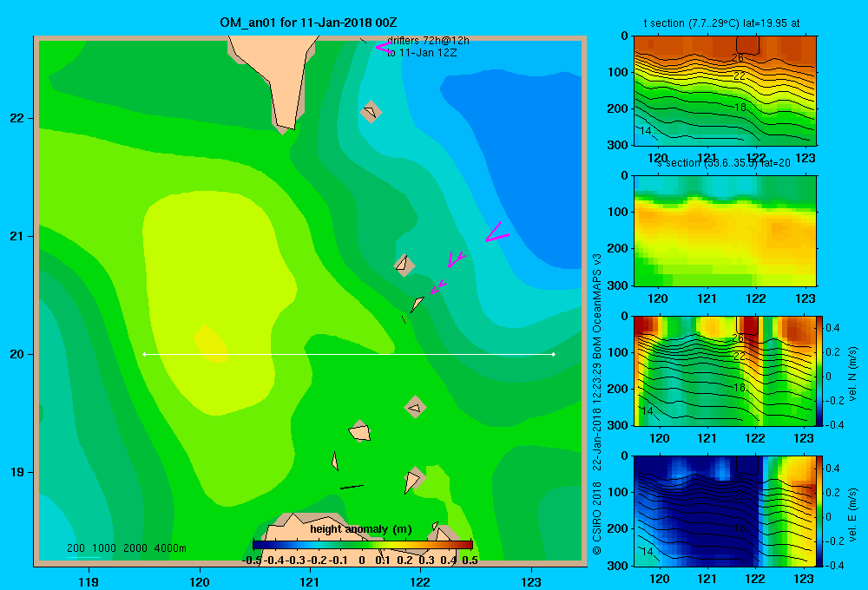Image resolution: width=868 pixels, height=590 pixels.
Task: Click the 121 longitude label under main map
Action: click(x=310, y=581)
